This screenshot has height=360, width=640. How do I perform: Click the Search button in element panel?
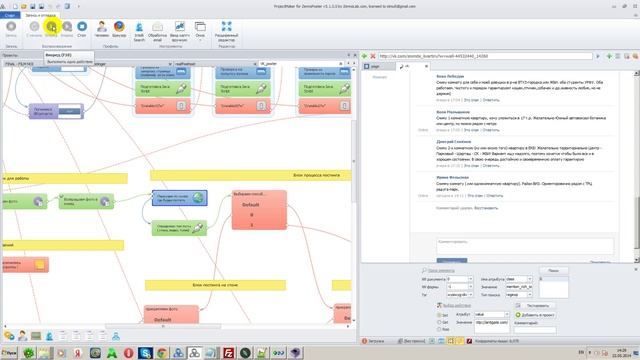point(553,271)
